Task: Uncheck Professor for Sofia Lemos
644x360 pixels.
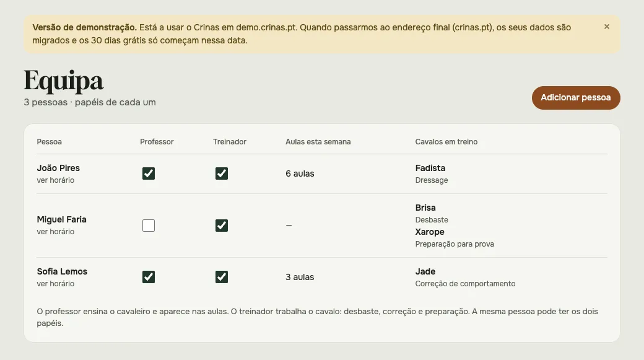Action: tap(149, 277)
